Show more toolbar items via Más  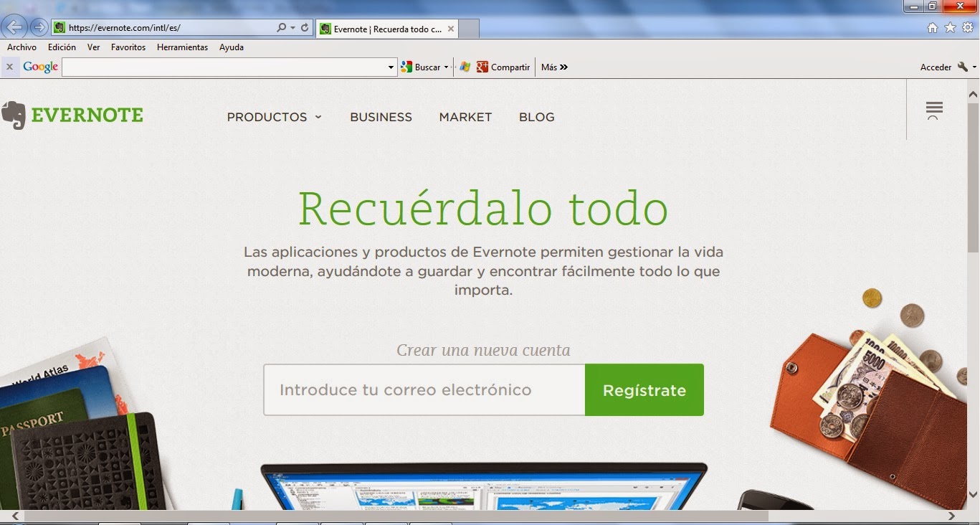554,67
